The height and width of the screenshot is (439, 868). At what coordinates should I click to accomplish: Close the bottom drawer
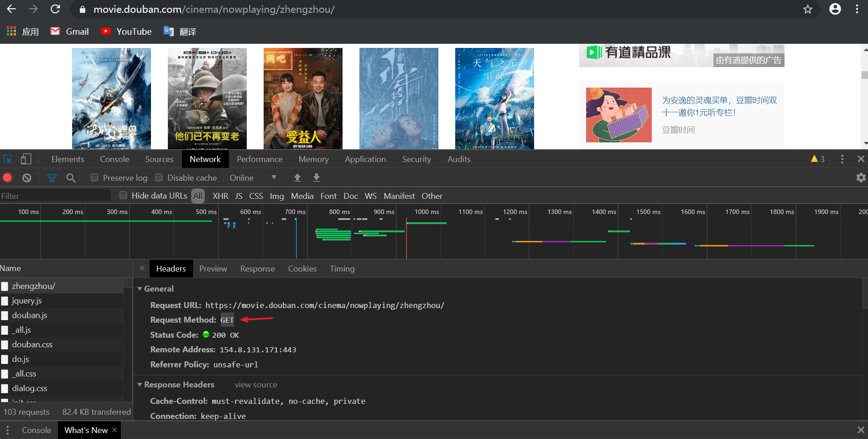tap(861, 430)
